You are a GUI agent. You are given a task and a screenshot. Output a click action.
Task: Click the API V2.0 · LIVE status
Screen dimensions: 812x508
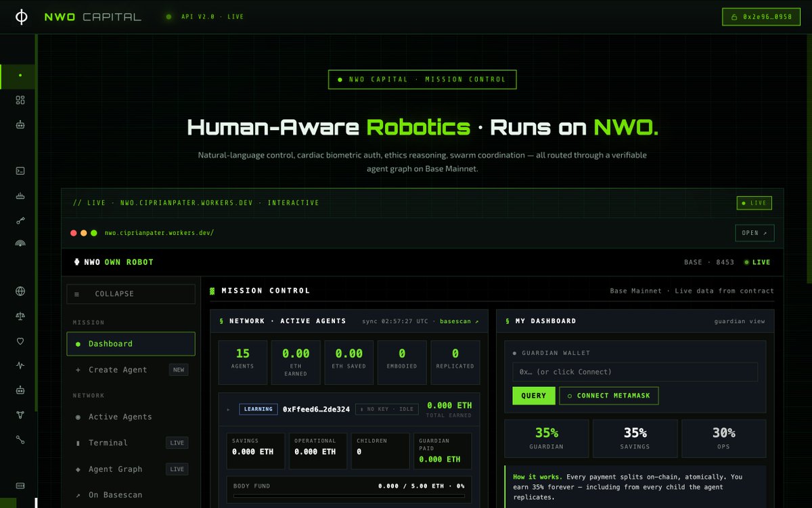[x=205, y=17]
